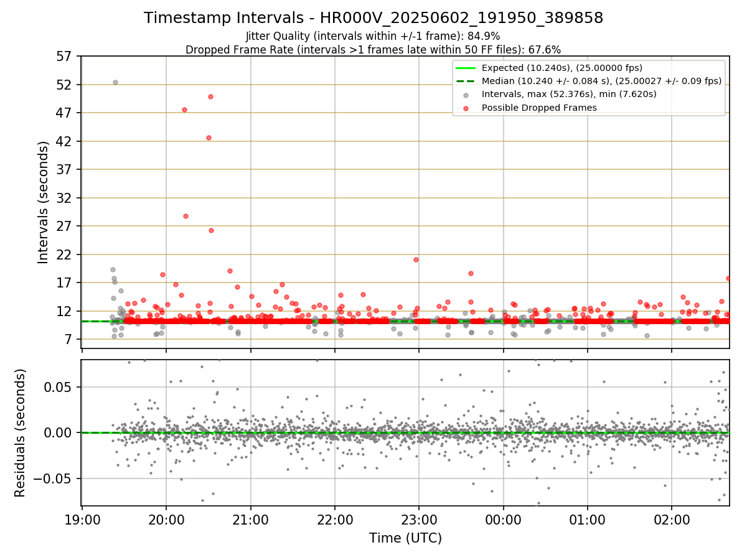The height and width of the screenshot is (560, 747).
Task: Click the plot title Timestamp Intervals
Action: pos(374,18)
